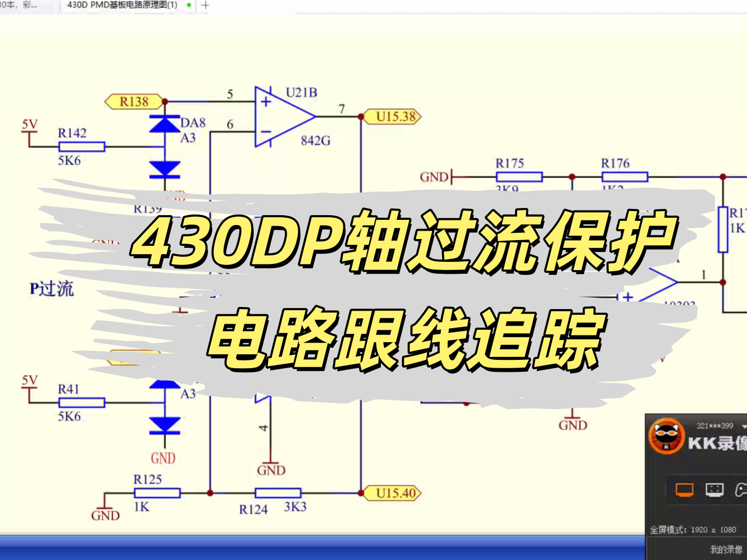The height and width of the screenshot is (560, 747).
Task: Select the region recording mode icon
Action: [714, 489]
